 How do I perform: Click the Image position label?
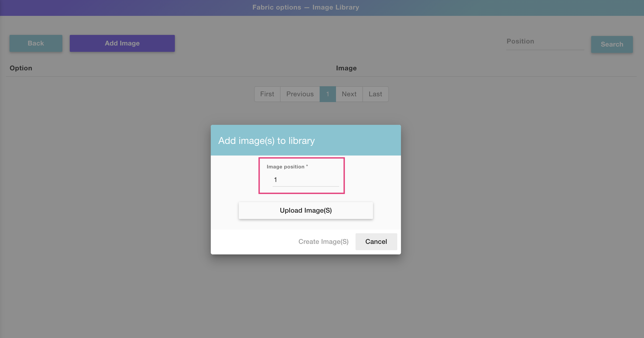click(x=286, y=167)
